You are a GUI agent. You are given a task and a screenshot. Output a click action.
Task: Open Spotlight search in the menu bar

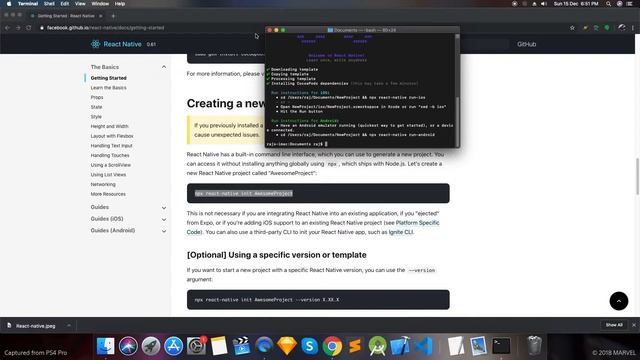608,4
